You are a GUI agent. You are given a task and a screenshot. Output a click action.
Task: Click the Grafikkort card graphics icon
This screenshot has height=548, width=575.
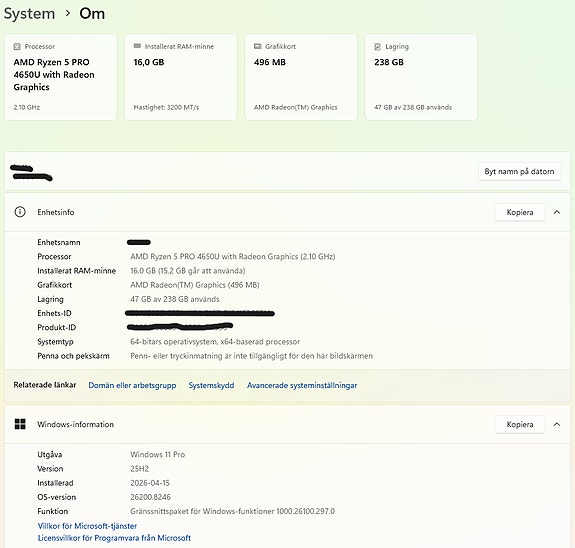point(257,46)
